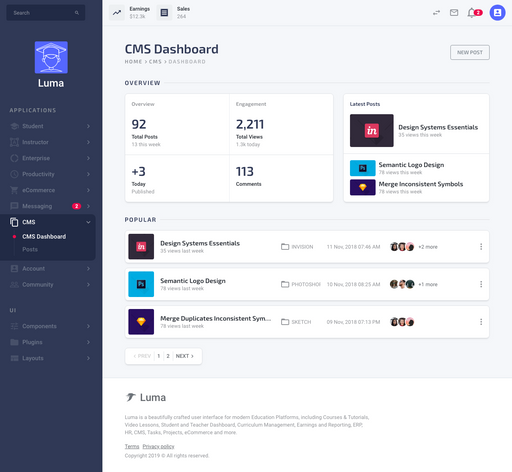Open more options for Design Systems Essentials row

pos(481,247)
